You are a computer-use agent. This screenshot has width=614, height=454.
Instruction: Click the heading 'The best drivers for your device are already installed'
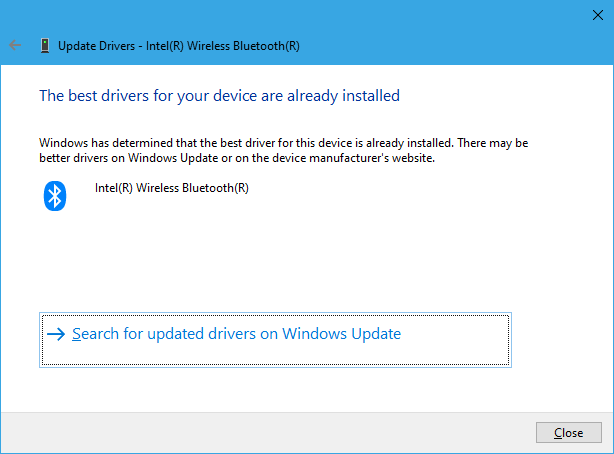click(x=219, y=96)
